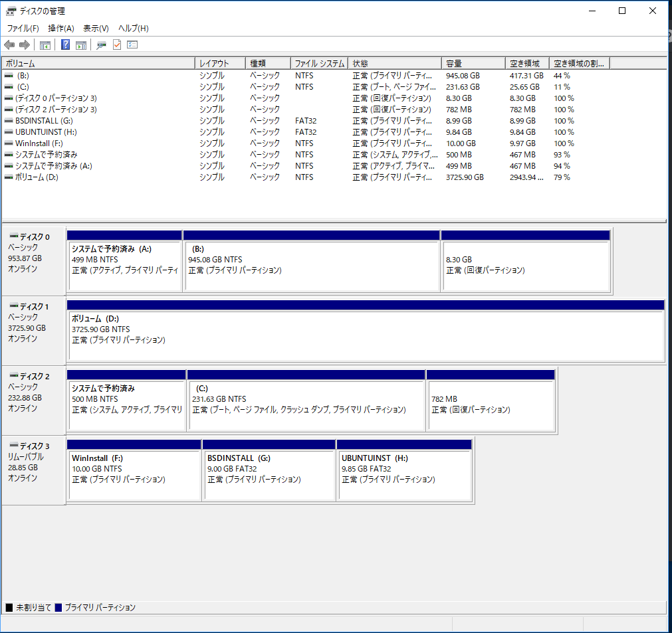The width and height of the screenshot is (672, 633).
Task: Sort by the 状態 column header
Action: [395, 63]
